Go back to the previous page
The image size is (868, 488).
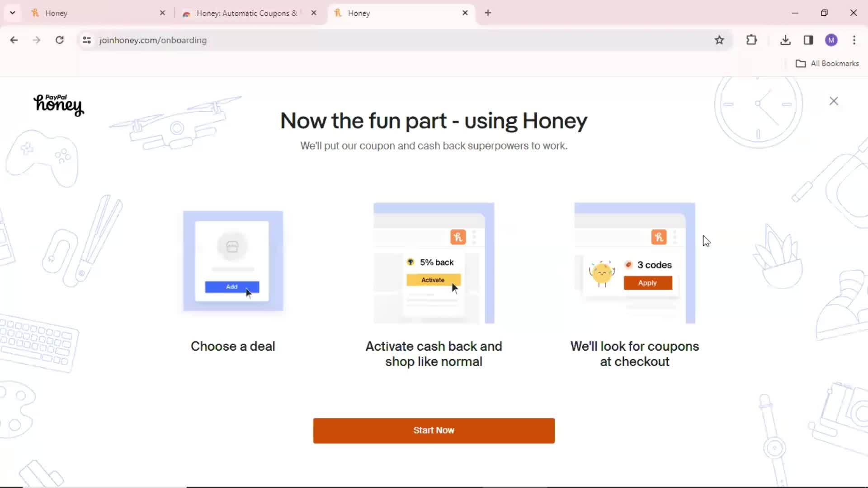click(x=14, y=40)
